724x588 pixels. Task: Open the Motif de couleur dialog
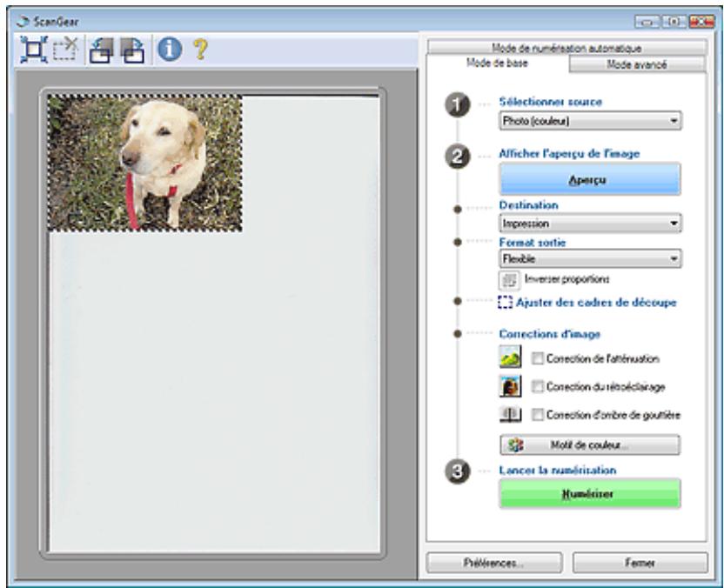590,445
